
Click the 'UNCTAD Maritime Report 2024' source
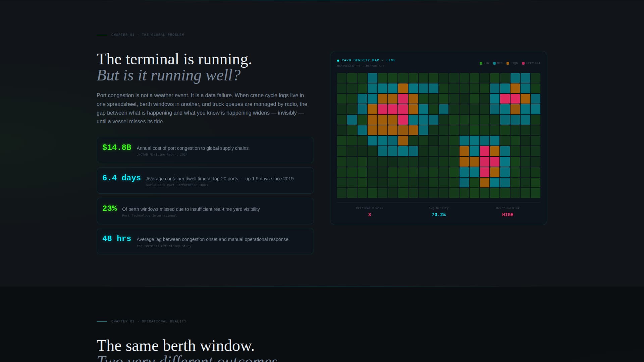(162, 155)
